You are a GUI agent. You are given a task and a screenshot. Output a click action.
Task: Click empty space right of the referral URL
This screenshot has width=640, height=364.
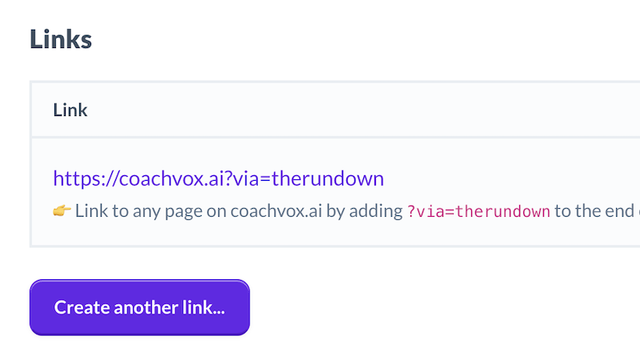point(510,178)
